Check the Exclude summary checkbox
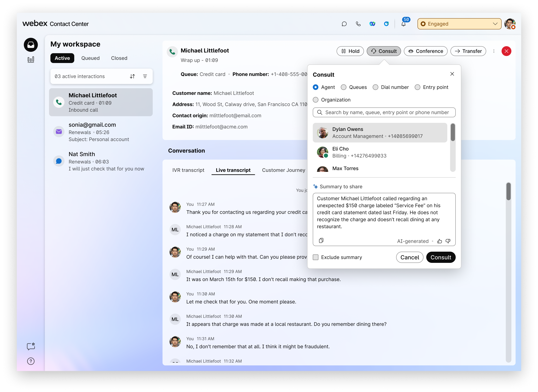 point(316,257)
